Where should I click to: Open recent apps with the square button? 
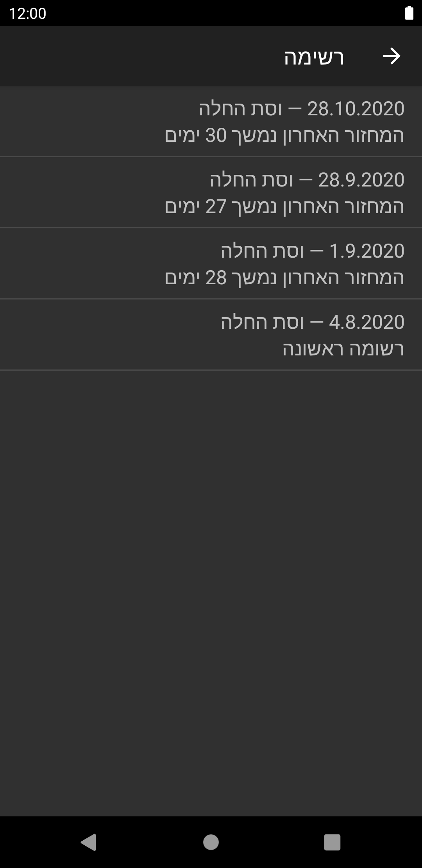(x=332, y=842)
